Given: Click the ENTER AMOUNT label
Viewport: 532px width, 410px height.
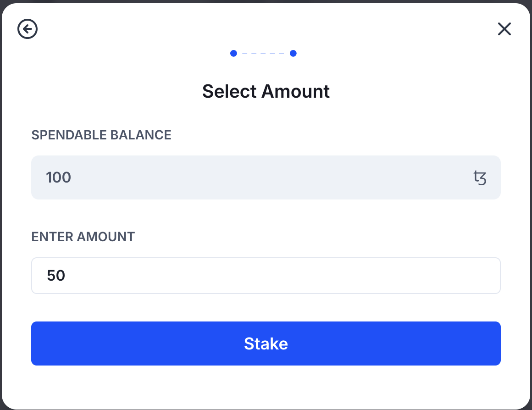Looking at the screenshot, I should coord(83,237).
